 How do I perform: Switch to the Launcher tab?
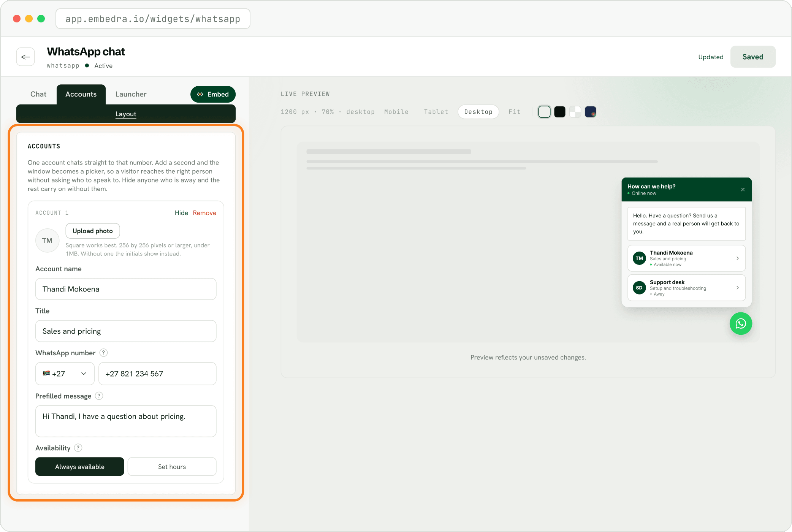pyautogui.click(x=131, y=94)
